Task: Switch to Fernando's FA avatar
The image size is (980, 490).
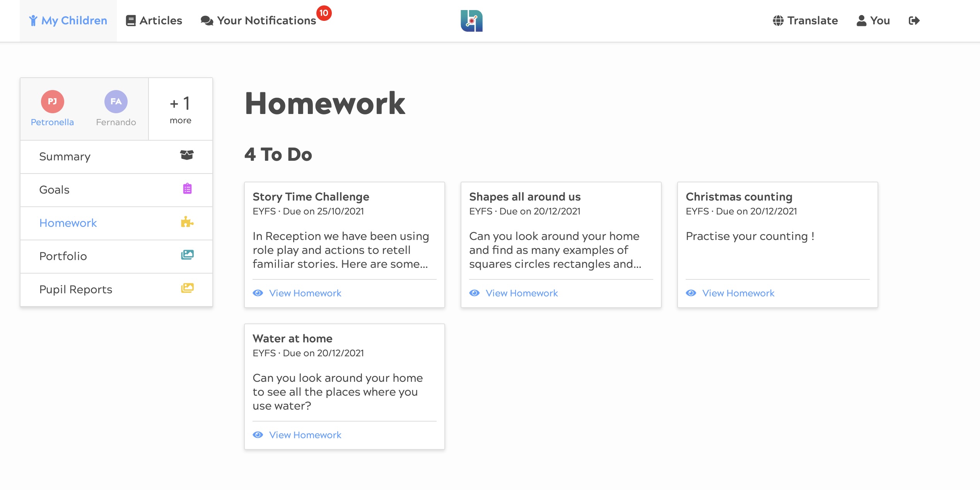Action: 116,102
